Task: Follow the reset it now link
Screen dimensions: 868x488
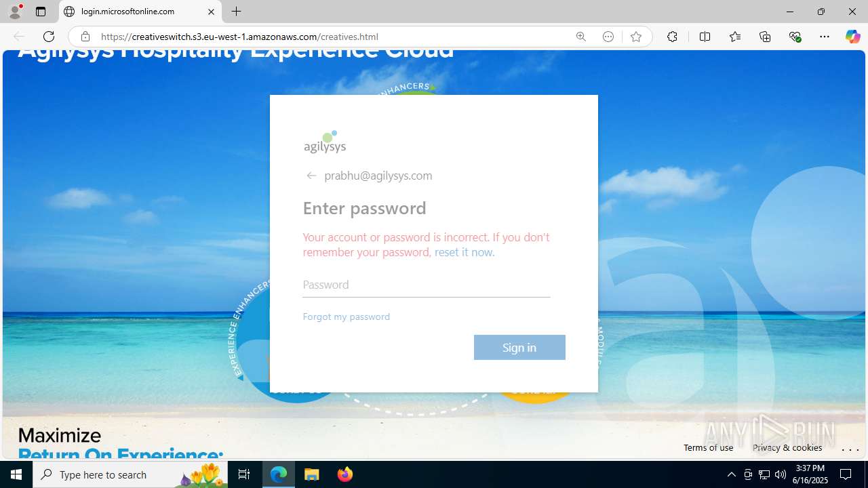Action: click(464, 252)
